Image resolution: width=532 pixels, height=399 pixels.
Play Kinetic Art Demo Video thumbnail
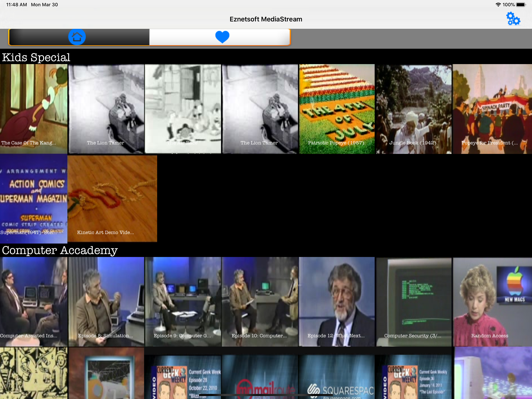point(112,199)
